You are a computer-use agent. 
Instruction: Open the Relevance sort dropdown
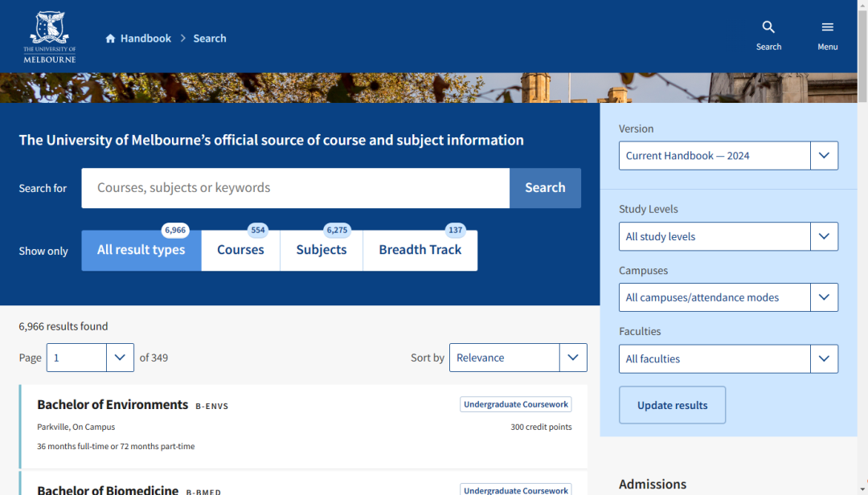click(x=518, y=358)
